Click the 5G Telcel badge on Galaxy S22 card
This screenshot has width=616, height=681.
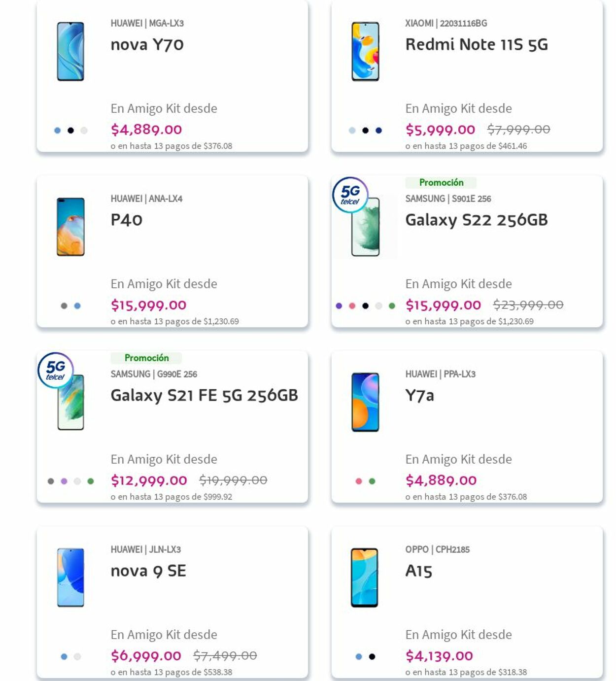click(350, 194)
